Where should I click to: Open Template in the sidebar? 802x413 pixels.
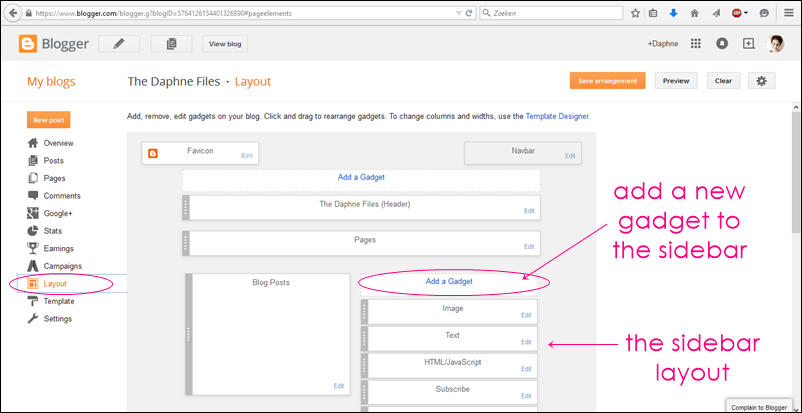pos(59,301)
